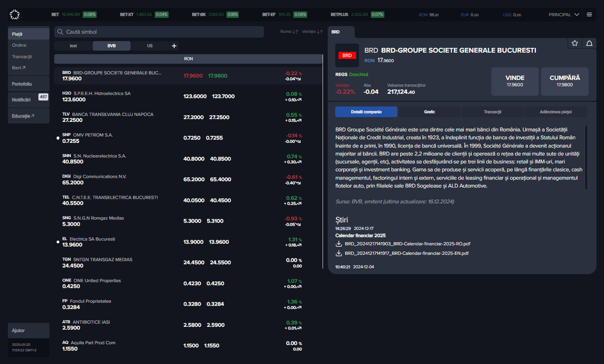Viewport: 604px width, 364px height.
Task: Open the Bani external link in sidebar
Action: [19, 68]
